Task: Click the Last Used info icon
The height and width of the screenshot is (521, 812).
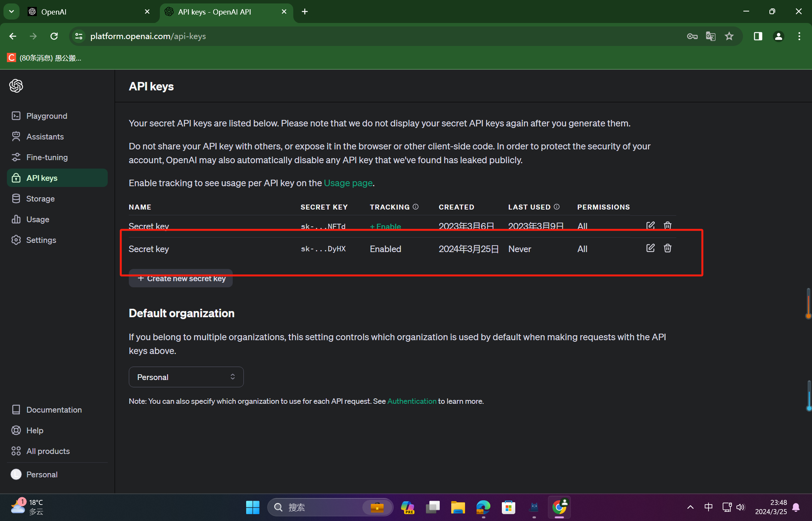Action: click(x=557, y=207)
